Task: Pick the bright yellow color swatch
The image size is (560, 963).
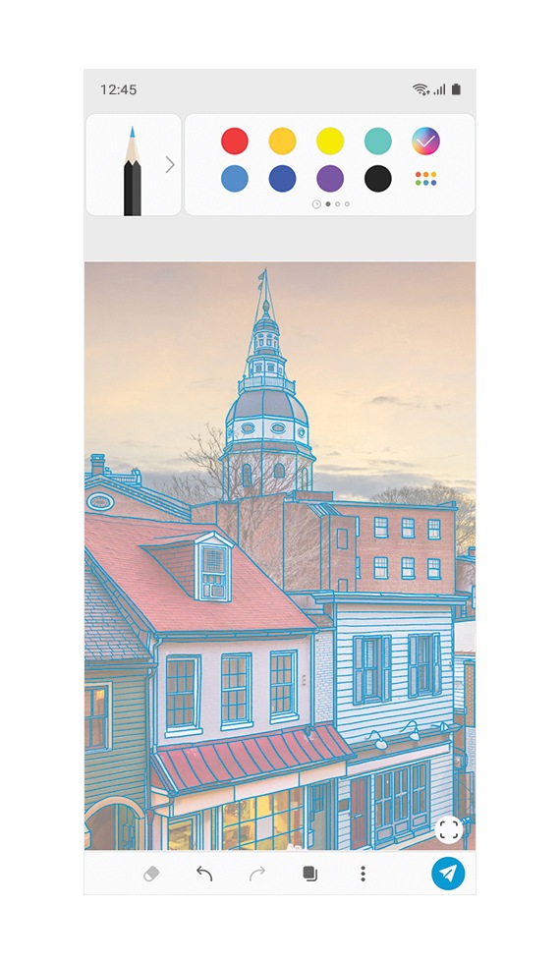Action: tap(330, 141)
